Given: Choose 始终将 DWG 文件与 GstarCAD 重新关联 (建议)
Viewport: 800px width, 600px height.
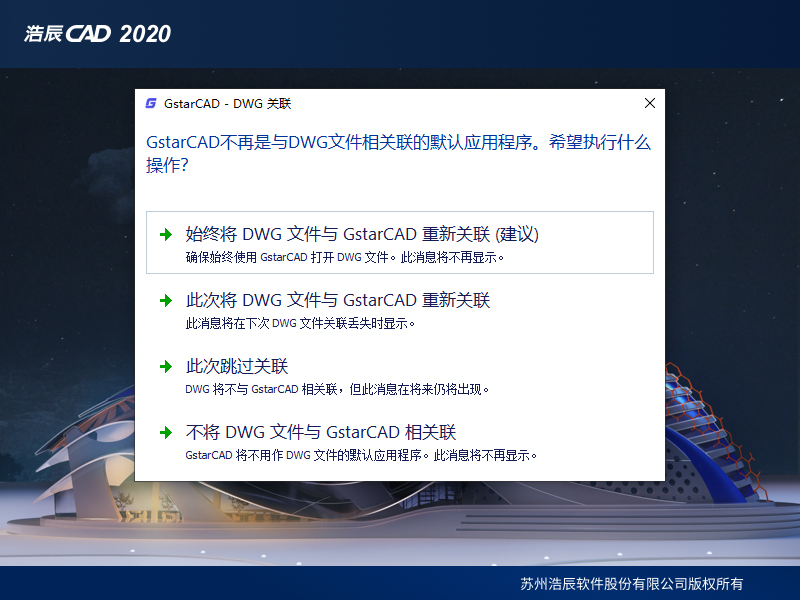Looking at the screenshot, I should tap(399, 242).
